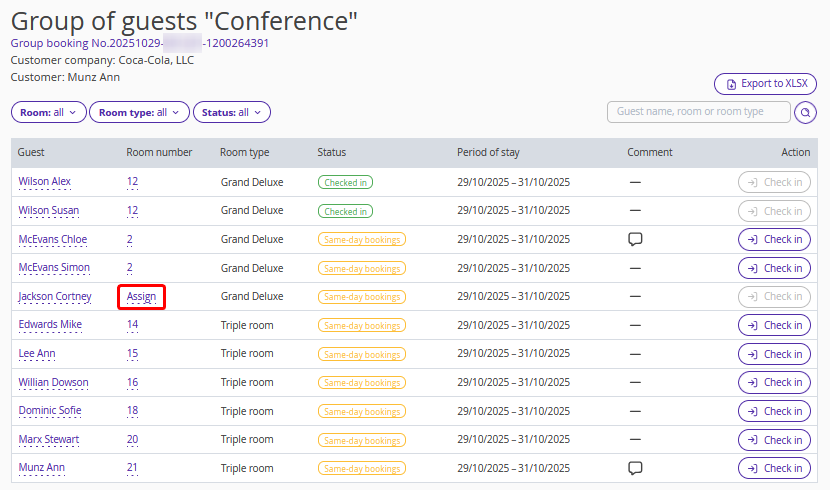Check in guest Willian Dowson
The image size is (830, 490).
[x=774, y=382]
